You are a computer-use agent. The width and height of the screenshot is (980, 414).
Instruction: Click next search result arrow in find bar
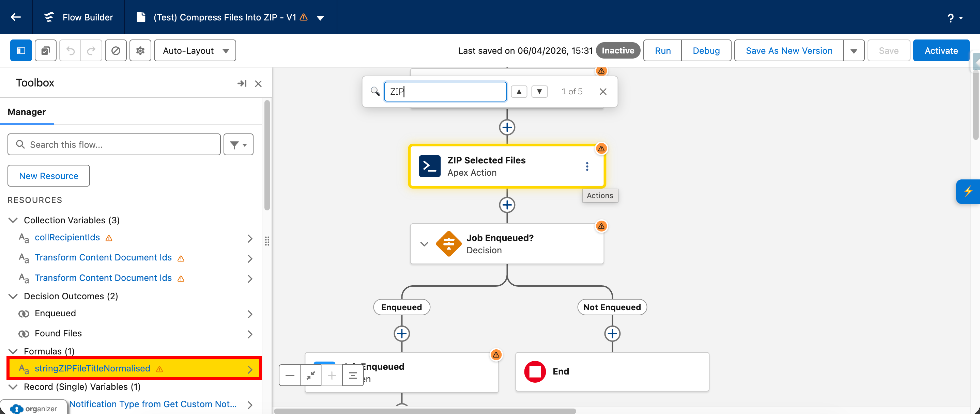(539, 91)
